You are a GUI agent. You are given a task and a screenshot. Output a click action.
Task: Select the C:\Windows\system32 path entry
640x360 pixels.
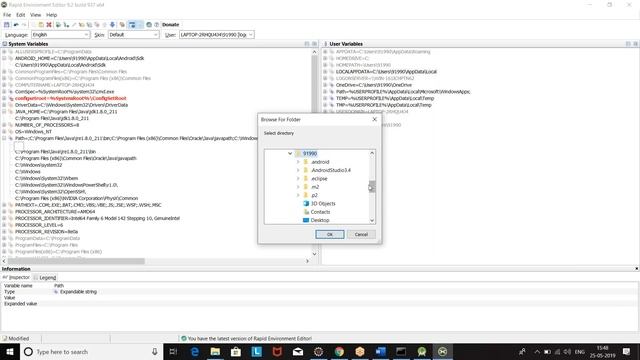(x=38, y=165)
